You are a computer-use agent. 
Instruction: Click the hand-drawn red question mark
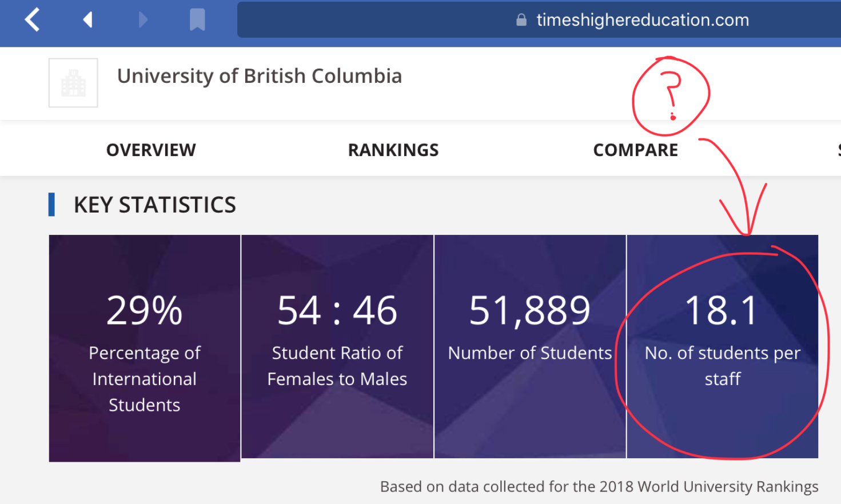[x=672, y=94]
